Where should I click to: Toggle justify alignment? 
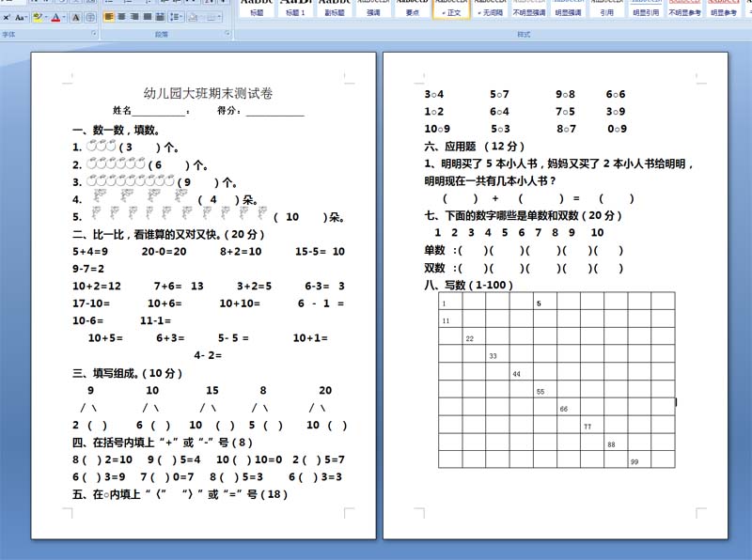pos(148,17)
